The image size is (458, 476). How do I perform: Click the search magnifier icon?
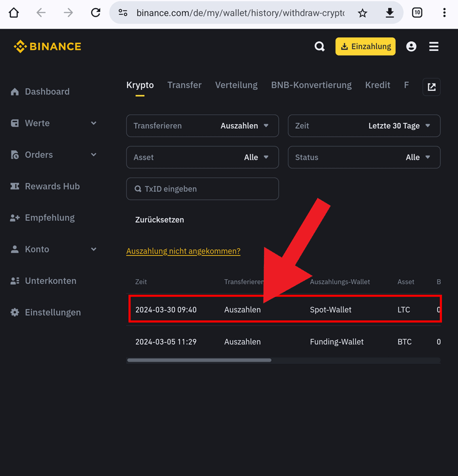tap(319, 46)
